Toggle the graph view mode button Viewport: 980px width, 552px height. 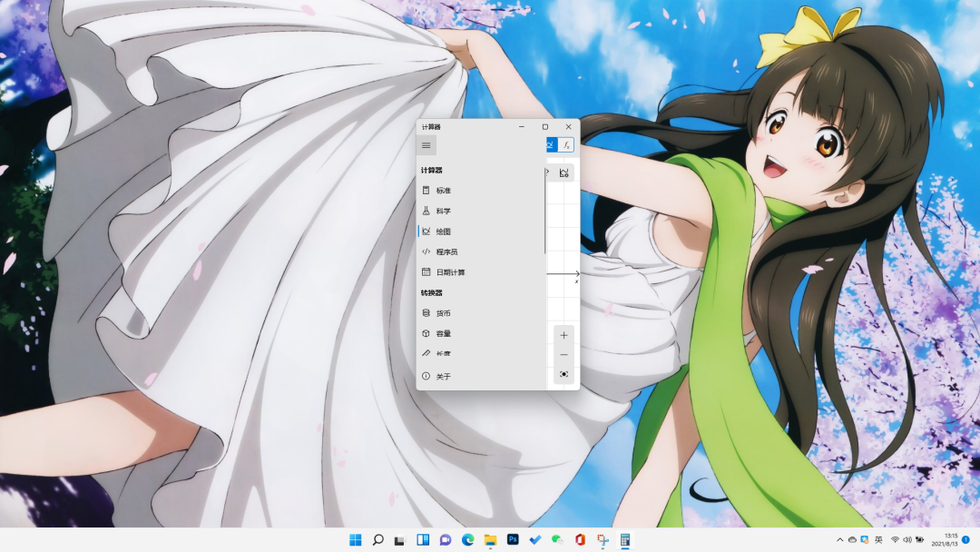552,145
